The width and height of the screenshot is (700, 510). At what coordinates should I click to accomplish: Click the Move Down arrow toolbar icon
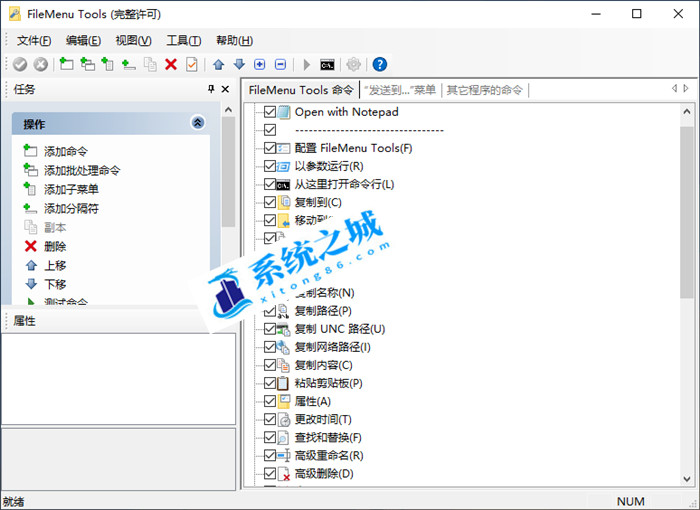pos(239,64)
